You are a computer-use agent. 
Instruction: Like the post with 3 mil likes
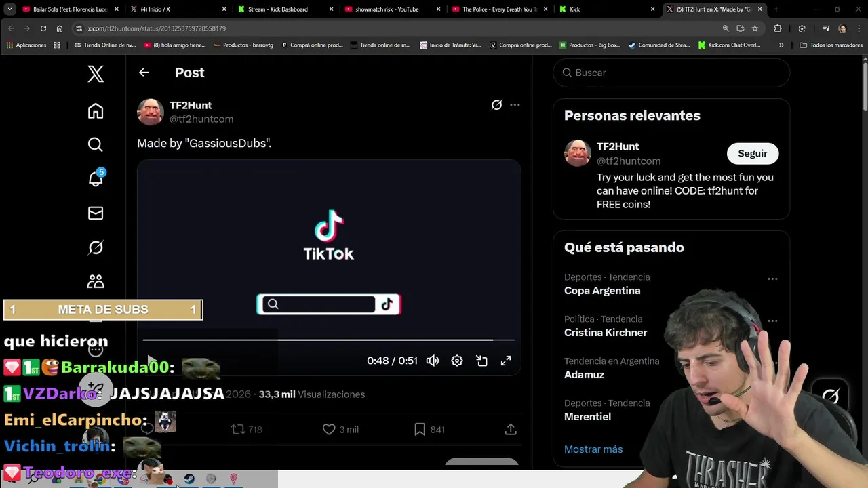coord(340,430)
